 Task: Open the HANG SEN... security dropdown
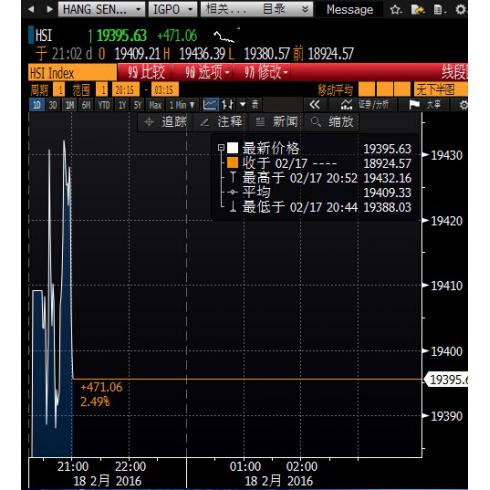(101, 9)
